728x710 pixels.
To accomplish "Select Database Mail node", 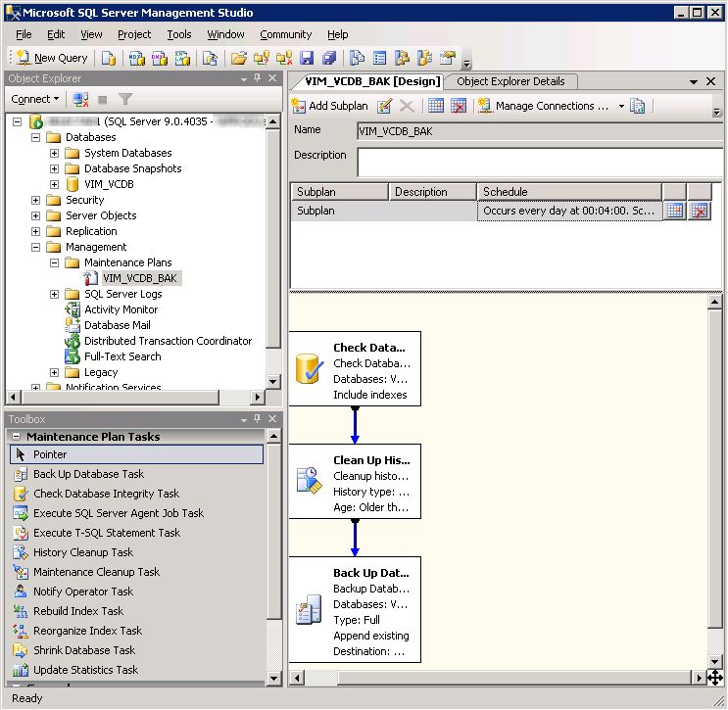I will click(117, 325).
